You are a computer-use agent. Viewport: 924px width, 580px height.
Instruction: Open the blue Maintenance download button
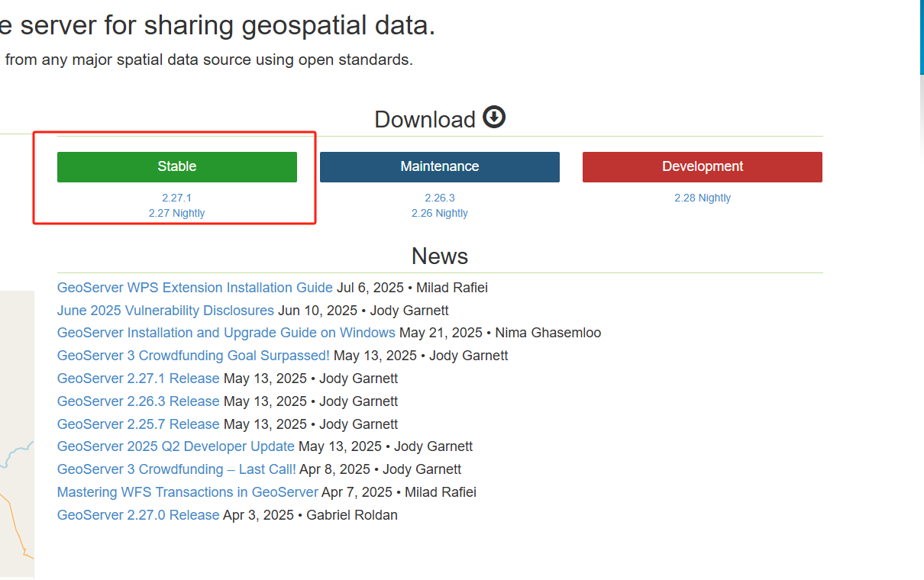coord(440,166)
